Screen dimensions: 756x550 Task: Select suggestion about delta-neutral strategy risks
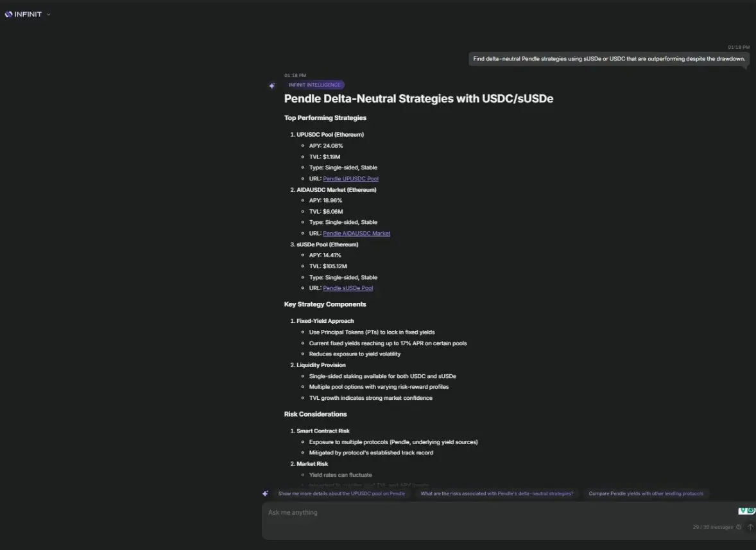pos(497,494)
